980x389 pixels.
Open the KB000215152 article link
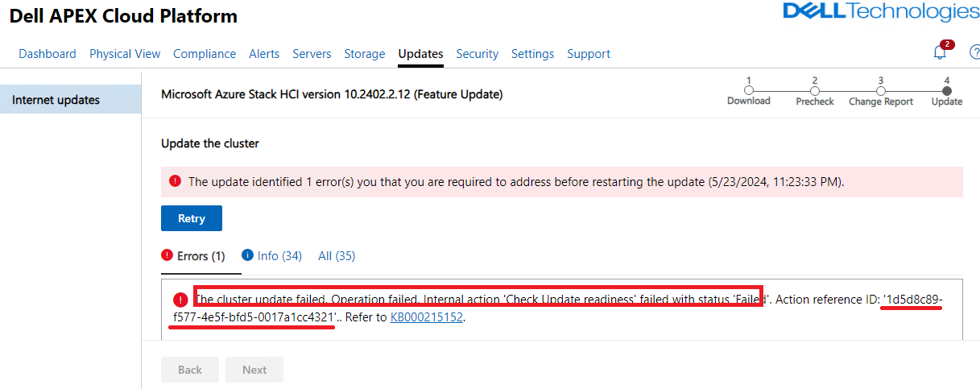[426, 317]
